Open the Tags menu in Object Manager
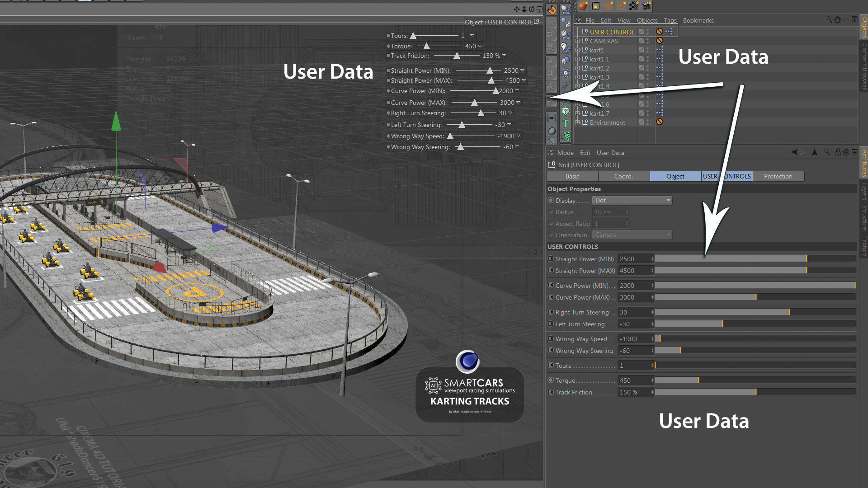The width and height of the screenshot is (868, 488). point(670,20)
